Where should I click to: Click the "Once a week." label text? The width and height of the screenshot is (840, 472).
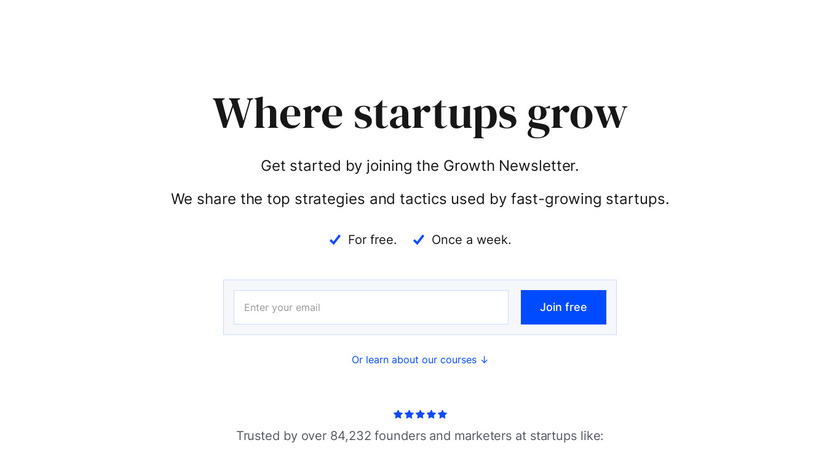471,240
